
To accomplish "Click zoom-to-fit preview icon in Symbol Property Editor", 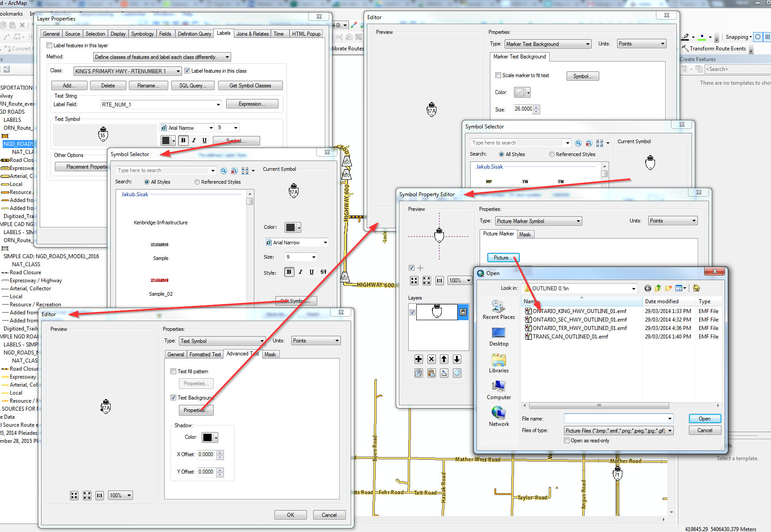I will pos(427,280).
